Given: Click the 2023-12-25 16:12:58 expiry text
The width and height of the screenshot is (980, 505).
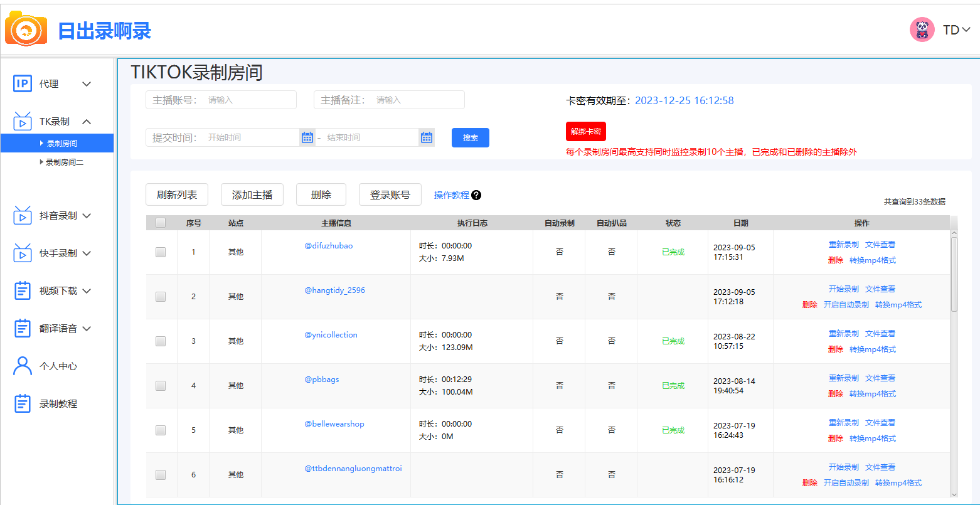Looking at the screenshot, I should (684, 100).
